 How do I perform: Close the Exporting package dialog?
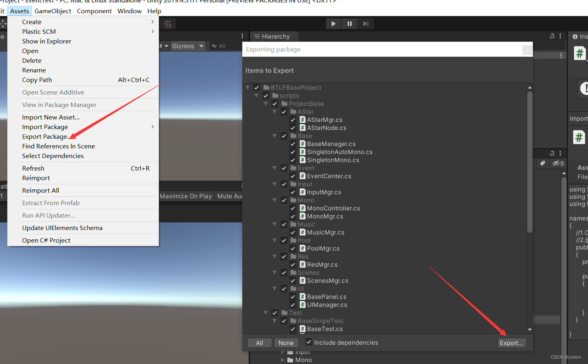(x=527, y=49)
